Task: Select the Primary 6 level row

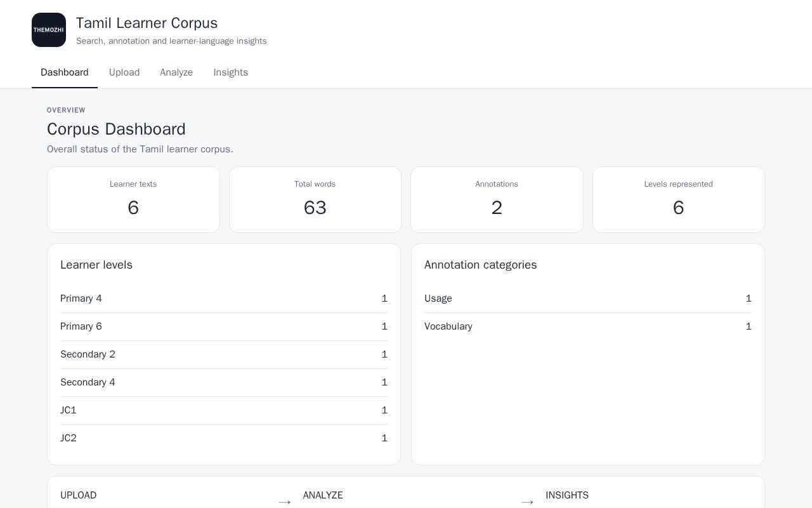Action: tap(224, 326)
